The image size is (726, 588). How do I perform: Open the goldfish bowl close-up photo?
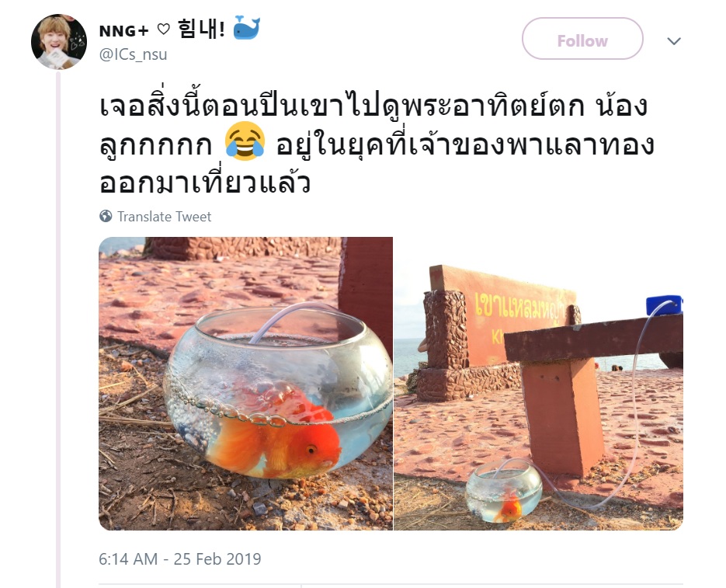[x=246, y=383]
